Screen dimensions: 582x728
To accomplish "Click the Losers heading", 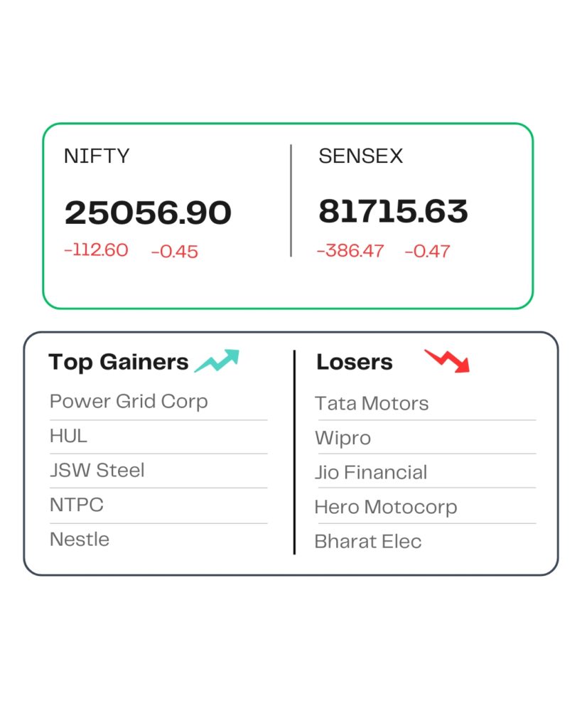I will [355, 362].
